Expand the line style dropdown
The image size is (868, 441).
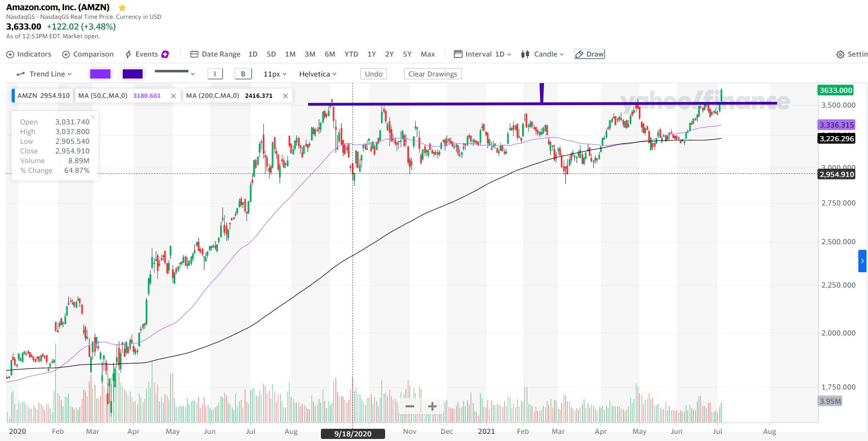point(175,73)
